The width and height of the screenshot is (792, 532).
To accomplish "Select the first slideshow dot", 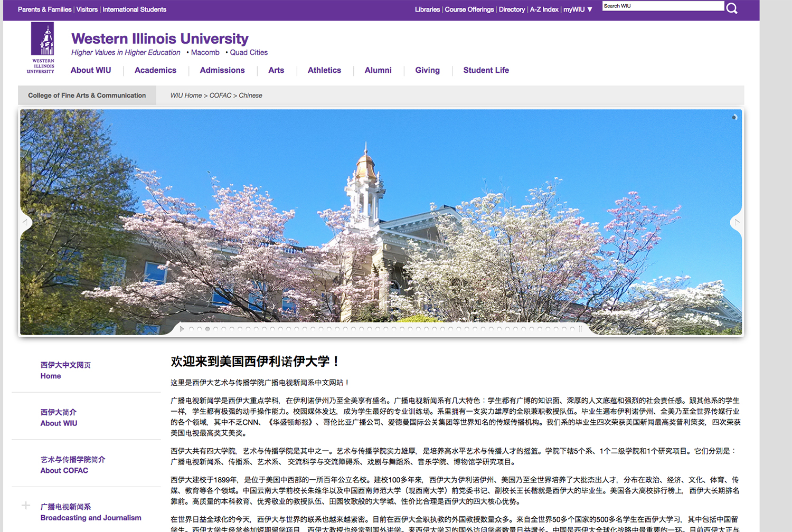I will [x=191, y=329].
